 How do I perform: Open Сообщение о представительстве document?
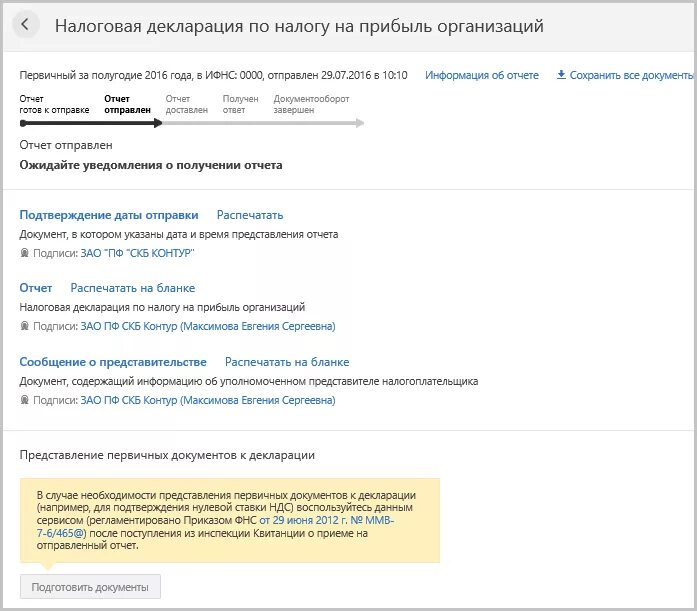click(x=113, y=362)
